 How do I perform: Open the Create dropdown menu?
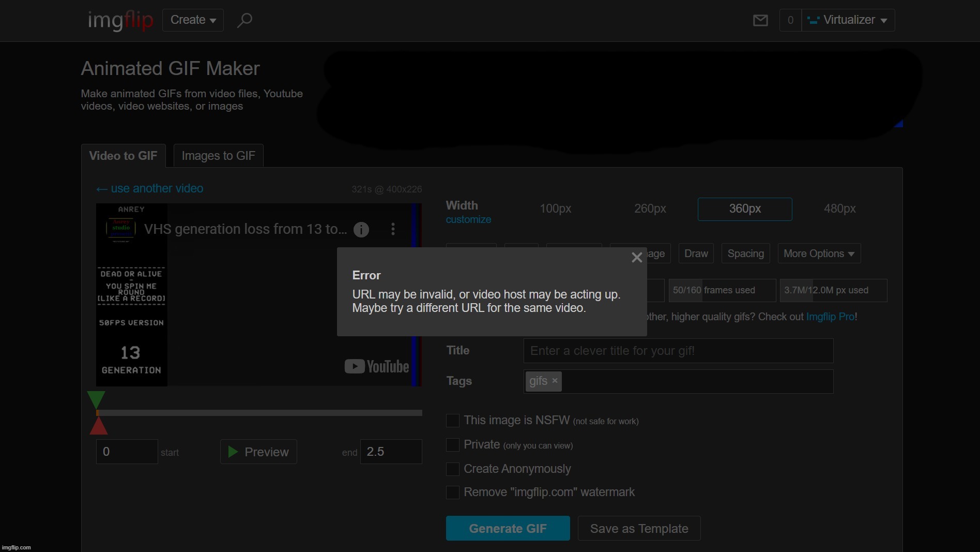tap(193, 20)
